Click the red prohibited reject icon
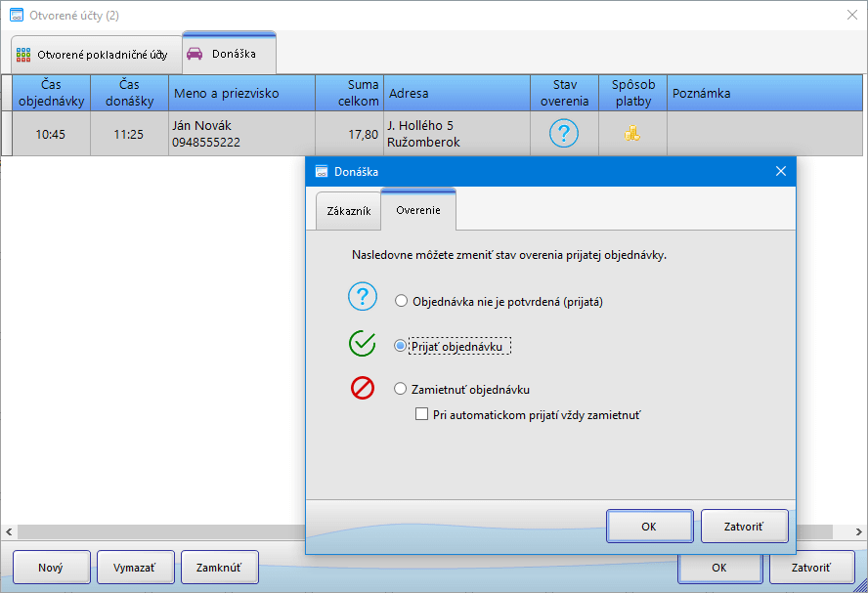 [363, 389]
